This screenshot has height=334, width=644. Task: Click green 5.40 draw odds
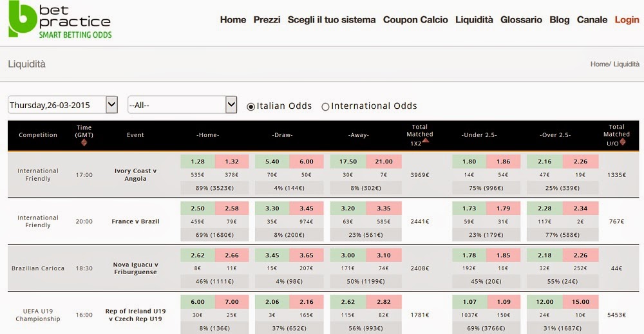272,162
